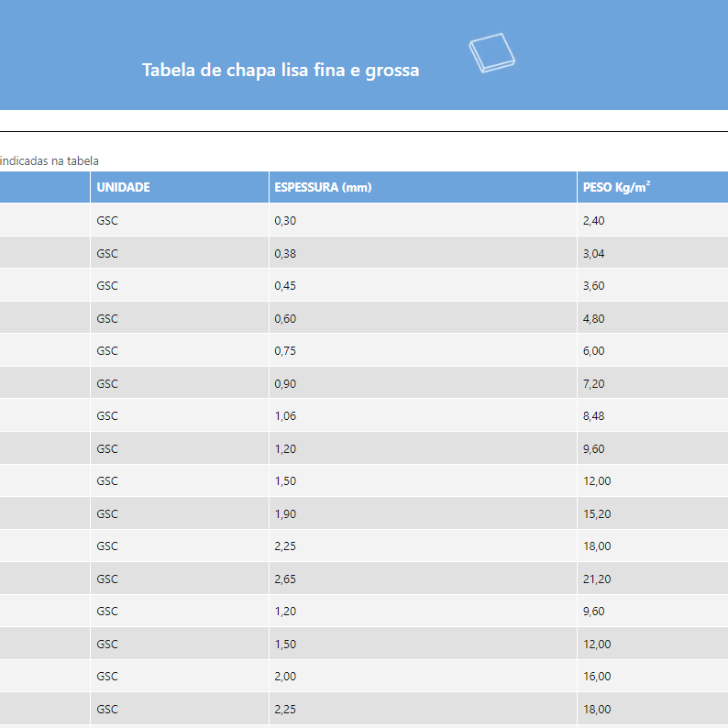
Task: Select the PESO Kg/m² column header
Action: [x=616, y=187]
